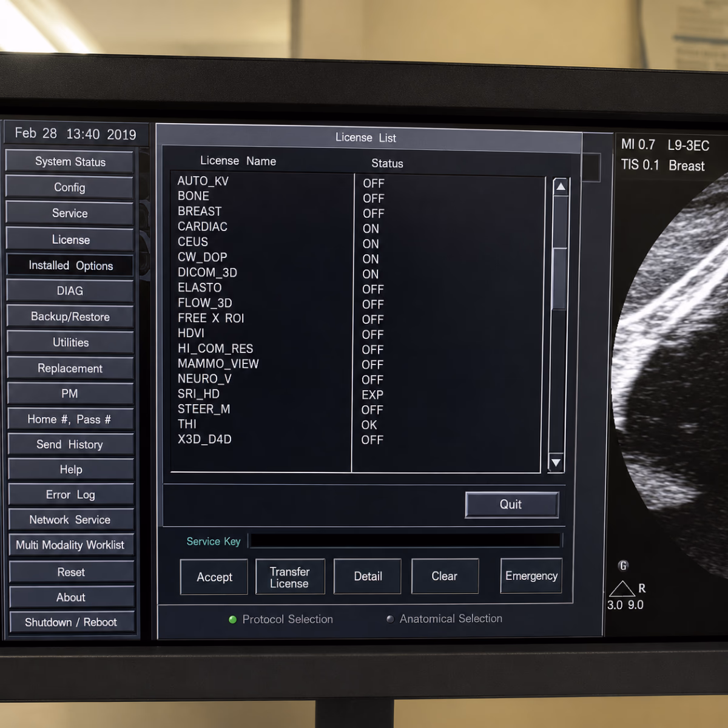
Task: Click the Status column header
Action: click(x=387, y=163)
